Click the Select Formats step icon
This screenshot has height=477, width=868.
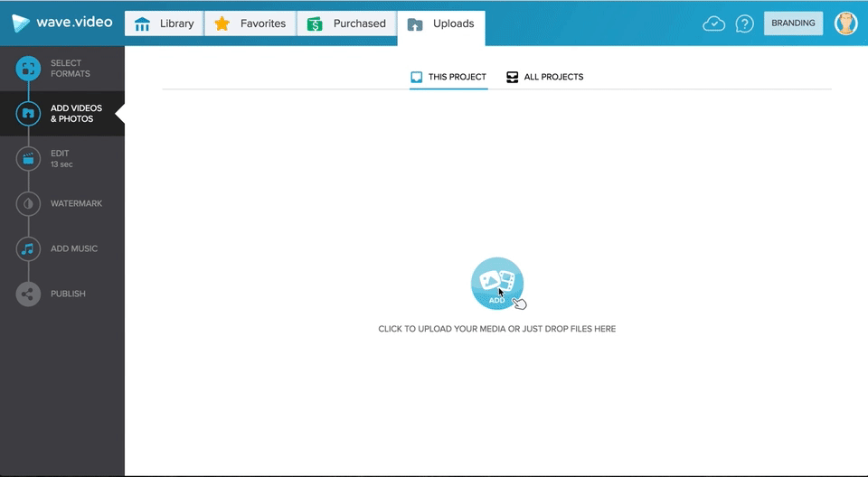coord(28,69)
